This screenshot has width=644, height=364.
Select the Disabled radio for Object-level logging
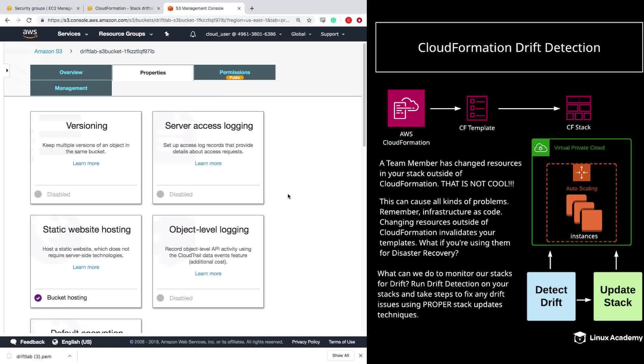point(160,298)
